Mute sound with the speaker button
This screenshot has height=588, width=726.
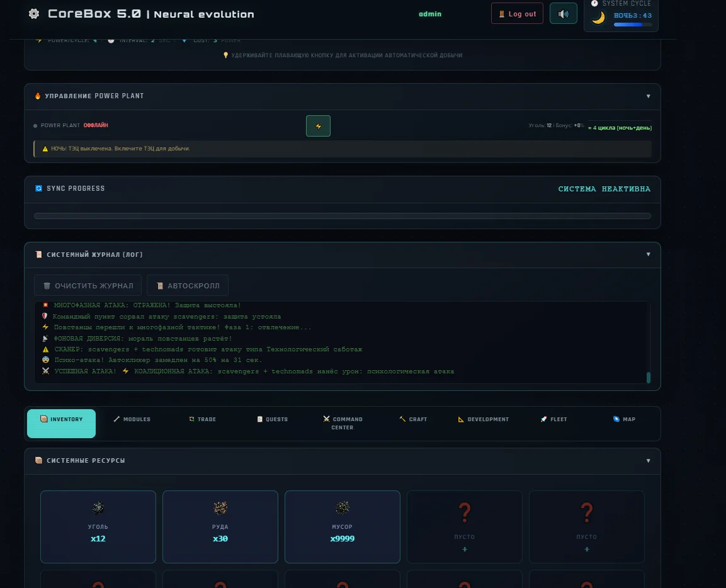(563, 13)
